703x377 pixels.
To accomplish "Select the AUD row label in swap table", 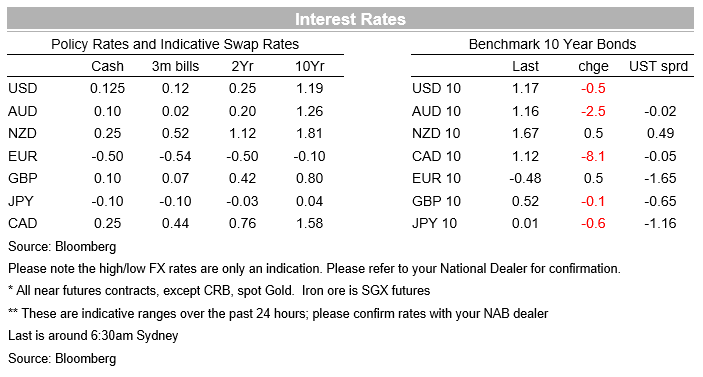I will click(22, 111).
